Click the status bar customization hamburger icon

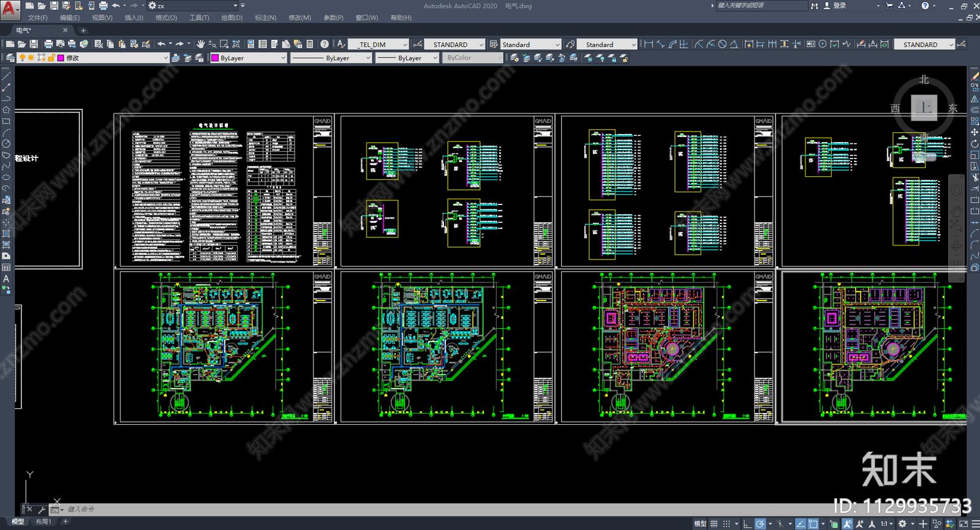point(975,524)
